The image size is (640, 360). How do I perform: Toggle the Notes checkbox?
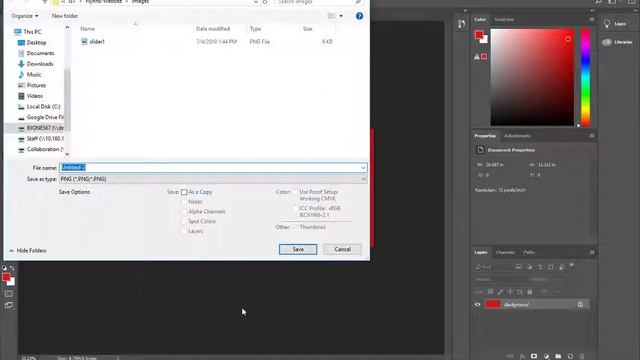pos(184,202)
